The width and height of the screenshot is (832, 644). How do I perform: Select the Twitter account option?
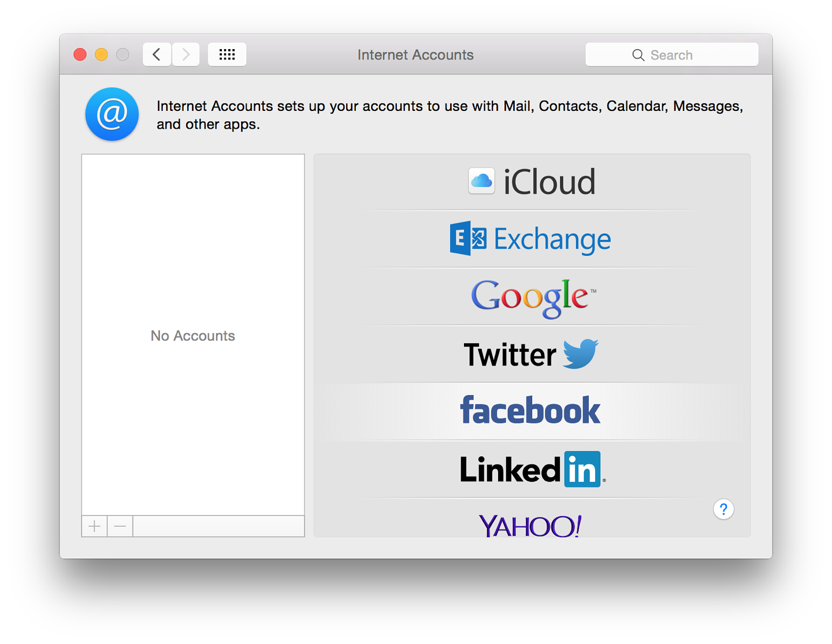[x=532, y=354]
